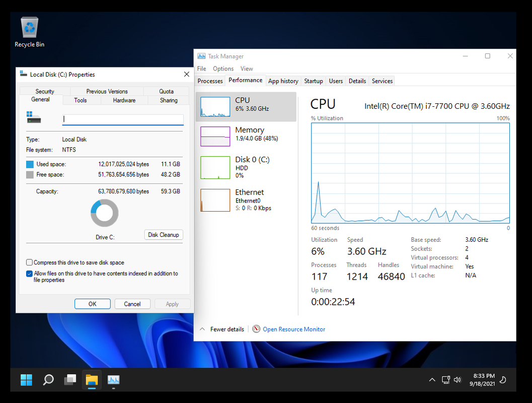Enable Compress this drive checkbox

click(29, 262)
